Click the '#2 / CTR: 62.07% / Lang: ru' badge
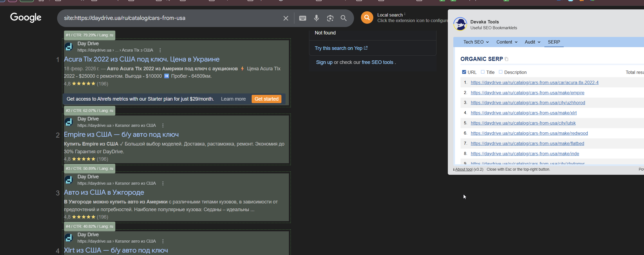Image resolution: width=644 pixels, height=255 pixels. click(90, 111)
